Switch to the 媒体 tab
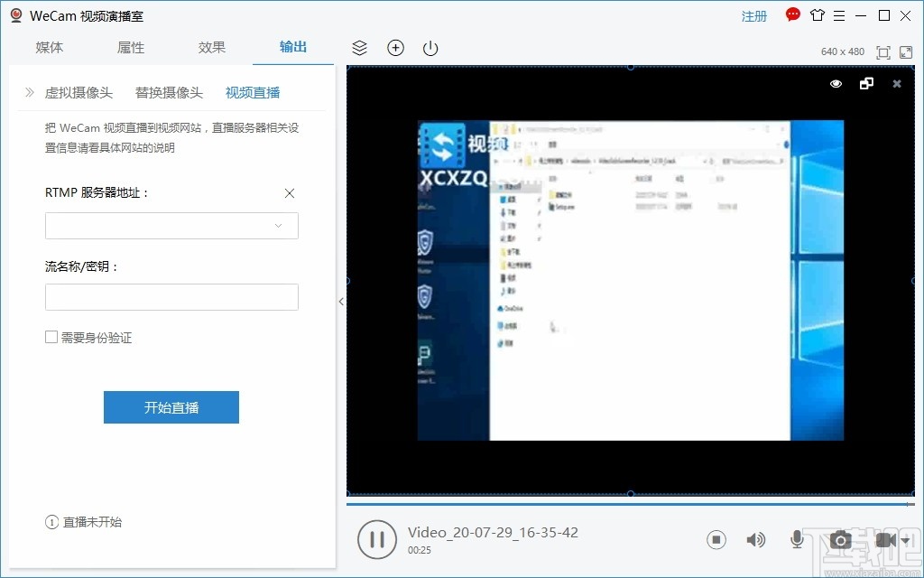924x578 pixels. pos(50,47)
